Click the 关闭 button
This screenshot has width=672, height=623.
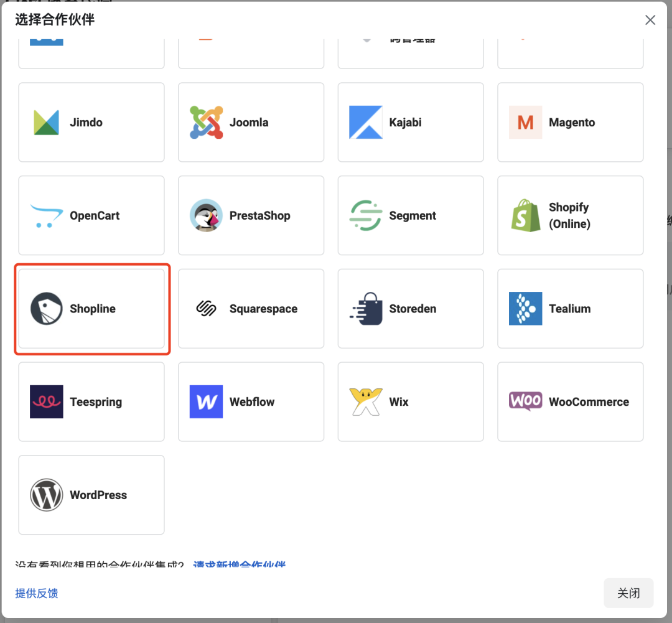pyautogui.click(x=628, y=593)
